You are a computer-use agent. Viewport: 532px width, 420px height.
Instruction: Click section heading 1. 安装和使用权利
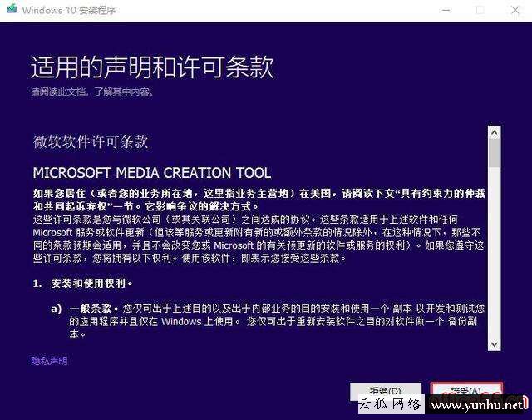point(83,283)
